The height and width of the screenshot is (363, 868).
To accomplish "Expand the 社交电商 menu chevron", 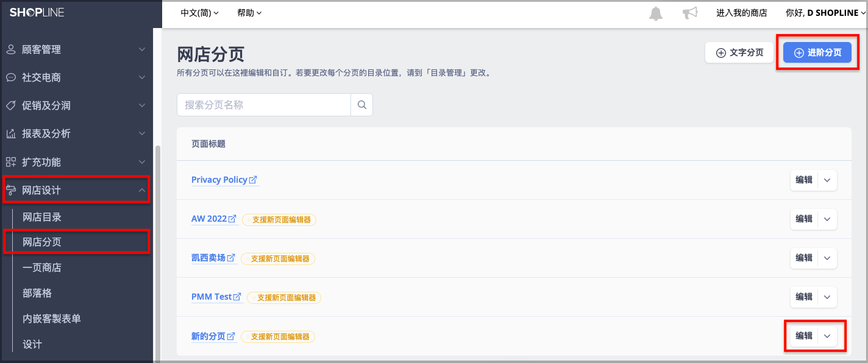I will 142,77.
